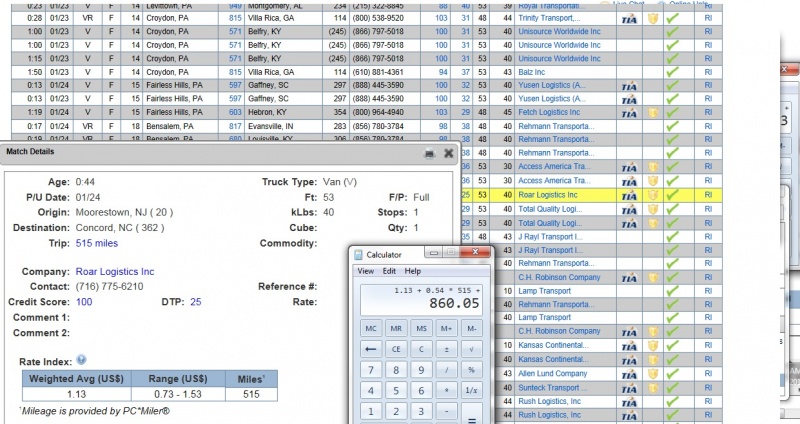Click Calculator C clear button
The image size is (800, 424).
[x=421, y=350]
